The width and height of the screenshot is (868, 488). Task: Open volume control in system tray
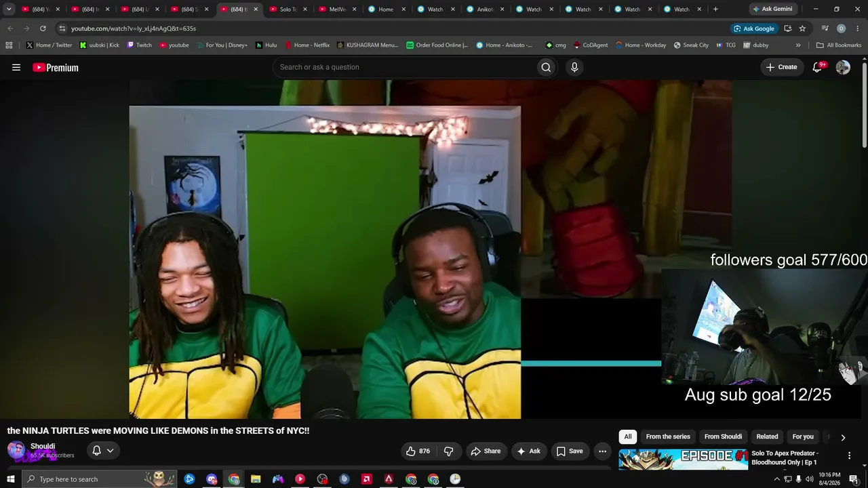pos(809,479)
